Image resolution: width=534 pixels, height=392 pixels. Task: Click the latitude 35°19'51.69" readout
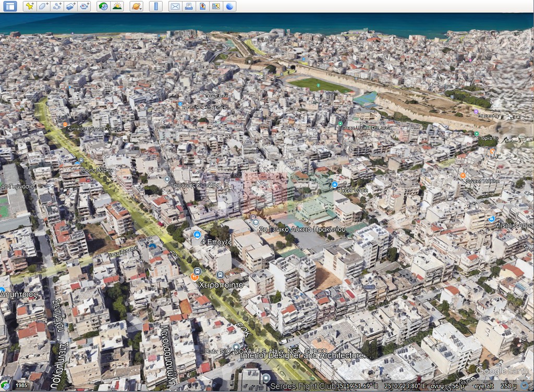(357, 386)
